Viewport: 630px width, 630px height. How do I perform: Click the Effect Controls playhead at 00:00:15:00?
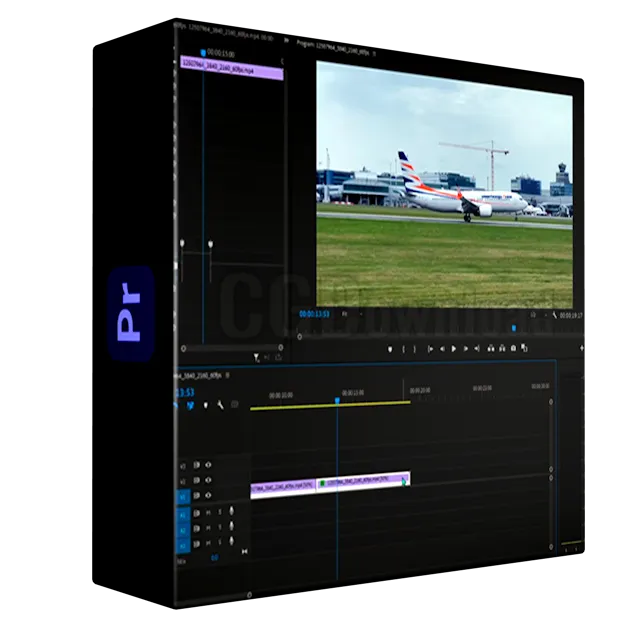coord(203,53)
